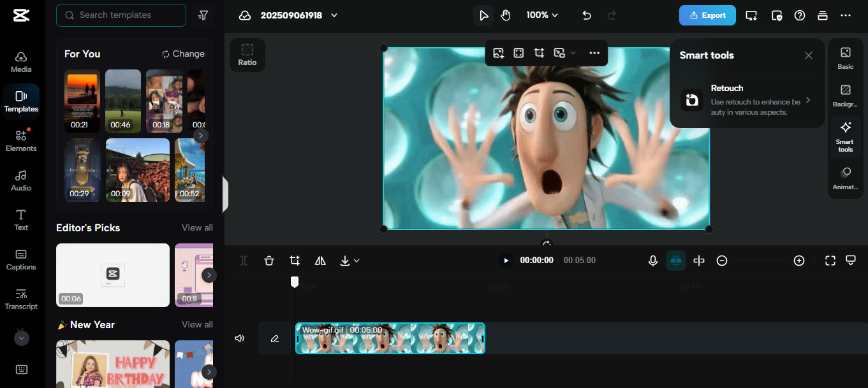Record a voiceover with the microphone icon
This screenshot has height=388, width=868.
(x=652, y=261)
